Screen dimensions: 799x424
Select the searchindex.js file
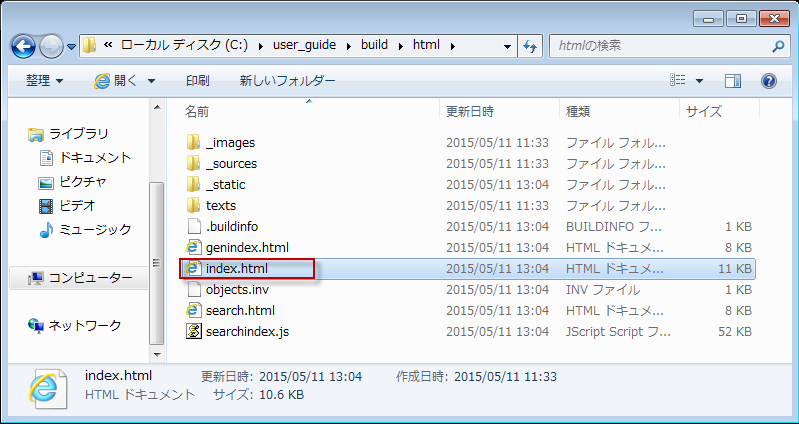click(x=248, y=332)
